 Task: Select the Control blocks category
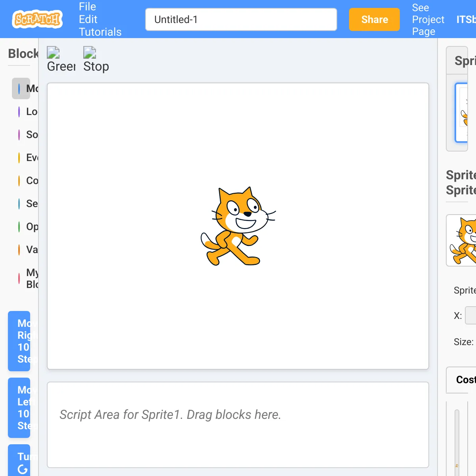tap(25, 180)
